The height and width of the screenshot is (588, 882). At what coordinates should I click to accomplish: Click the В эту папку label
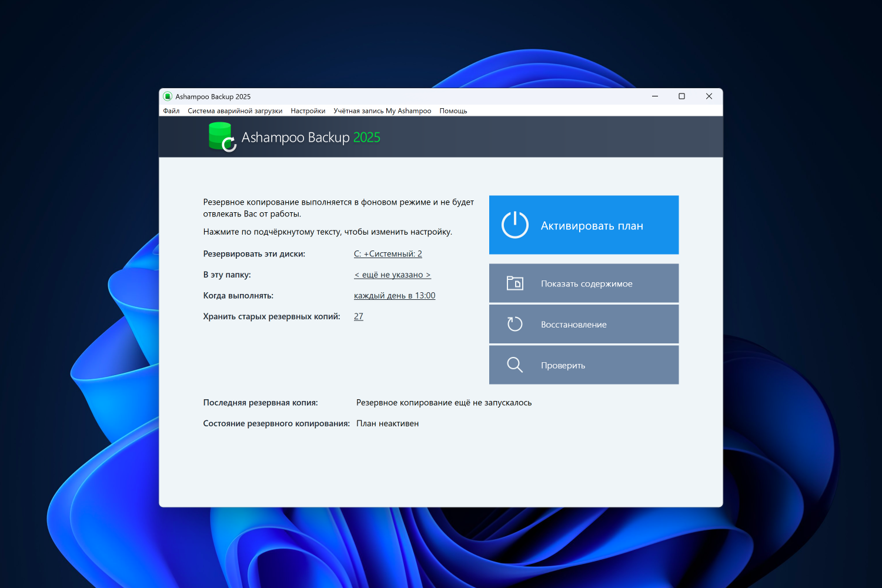(x=227, y=275)
